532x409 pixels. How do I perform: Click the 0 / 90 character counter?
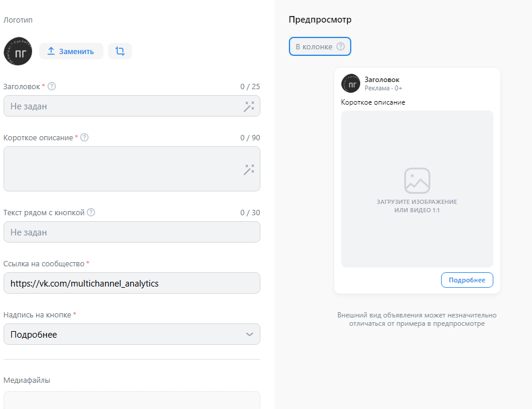[x=250, y=138]
